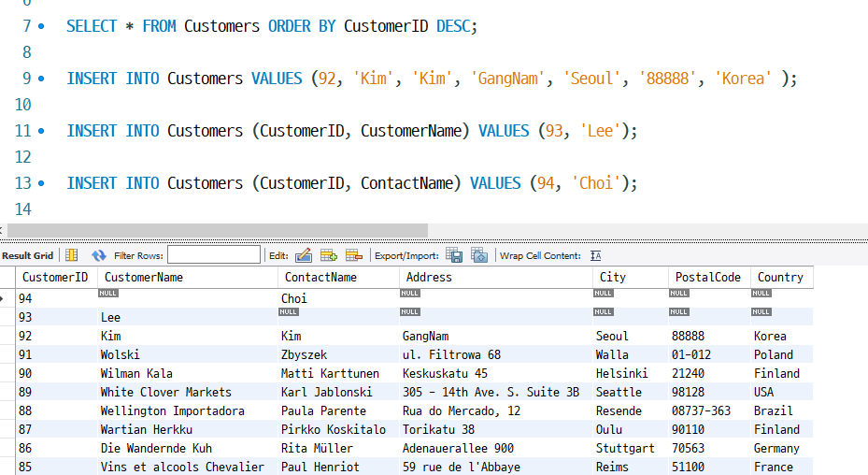The width and height of the screenshot is (868, 475).
Task: Select the cell 'Zbyszek'
Action: click(337, 354)
